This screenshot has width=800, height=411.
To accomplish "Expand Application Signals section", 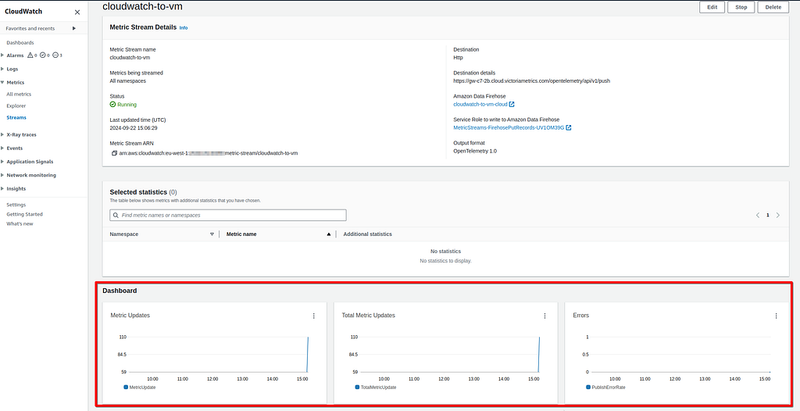I will (x=3, y=162).
